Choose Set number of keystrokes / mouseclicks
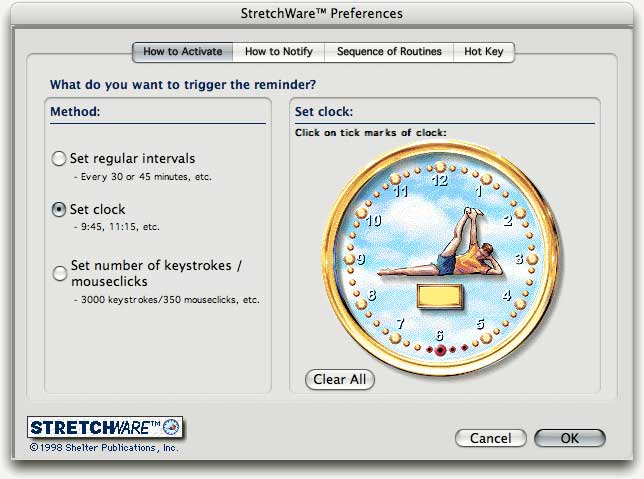The height and width of the screenshot is (479, 644). (60, 273)
